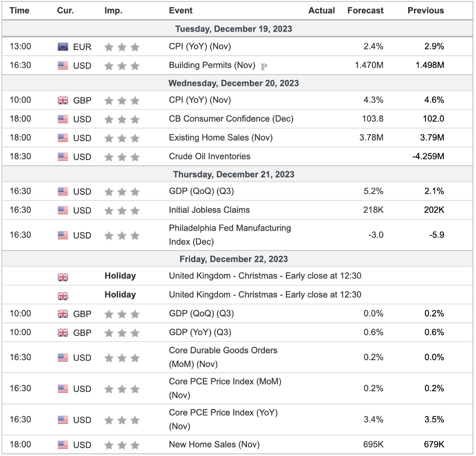Image resolution: width=476 pixels, height=456 pixels.
Task: Click the 103.8 forecast value
Action: 372,118
